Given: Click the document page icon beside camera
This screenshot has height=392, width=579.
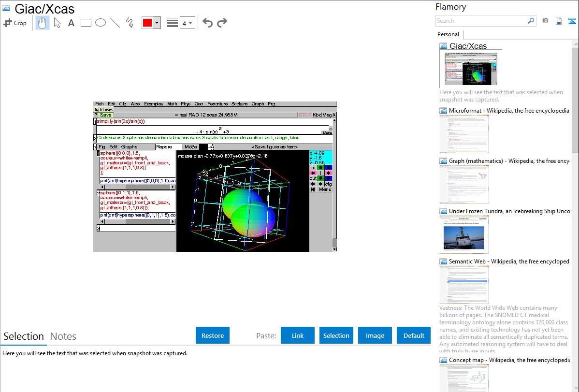Looking at the screenshot, I should [559, 21].
